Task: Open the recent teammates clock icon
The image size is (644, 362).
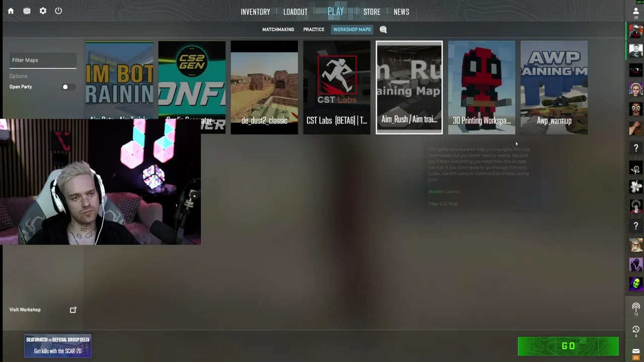Action: (x=636, y=330)
